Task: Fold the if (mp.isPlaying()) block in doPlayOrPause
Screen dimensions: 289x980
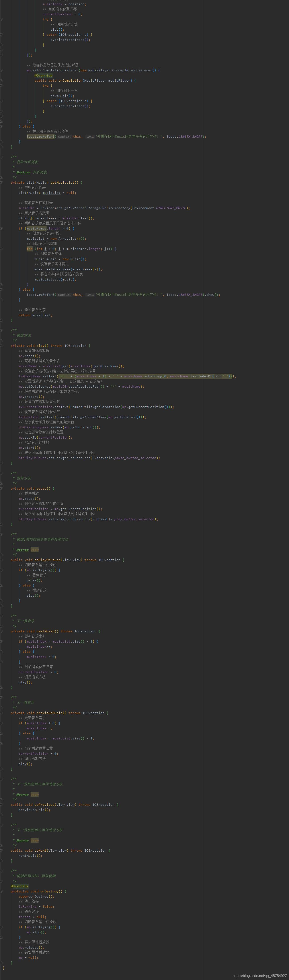Action: (2, 570)
